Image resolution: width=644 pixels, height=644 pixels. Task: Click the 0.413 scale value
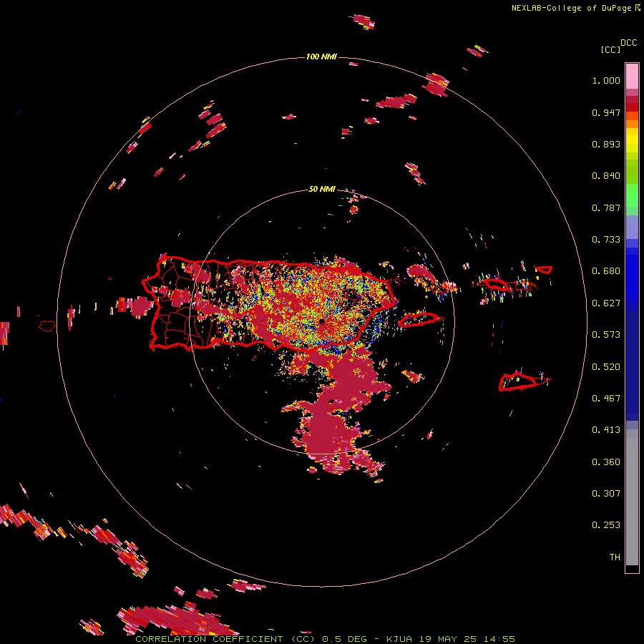606,430
